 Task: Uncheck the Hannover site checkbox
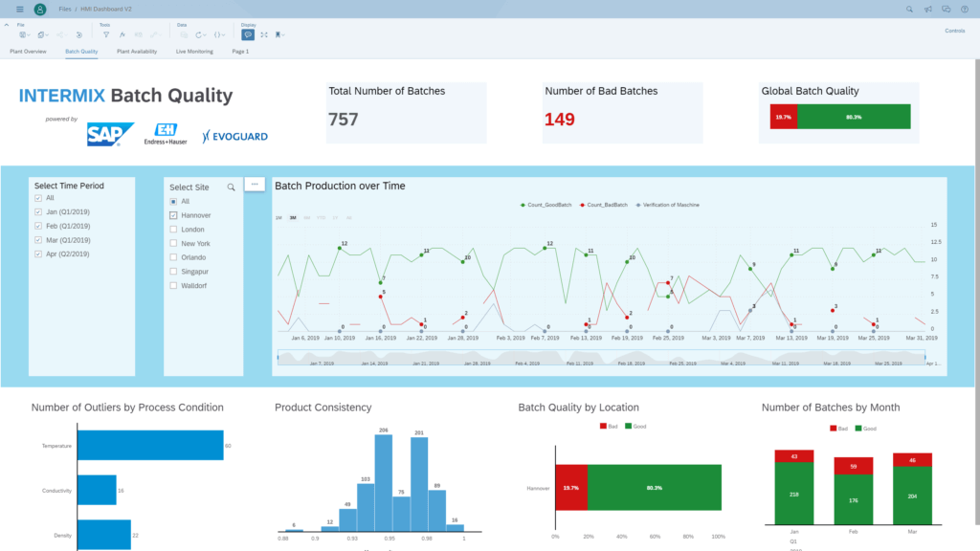pyautogui.click(x=173, y=215)
